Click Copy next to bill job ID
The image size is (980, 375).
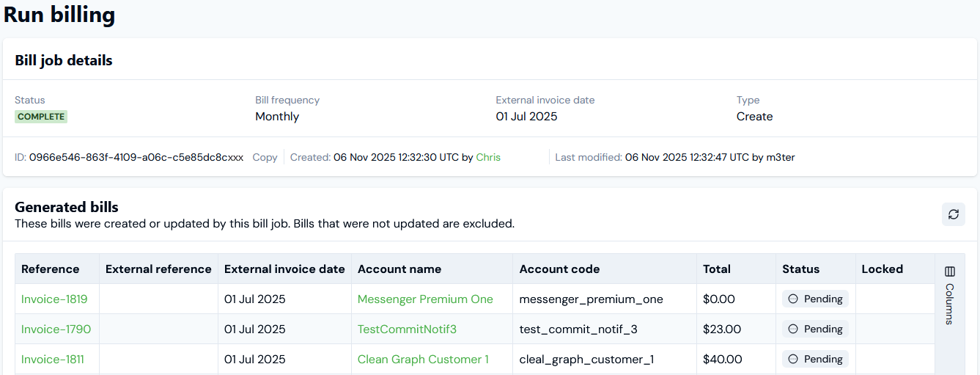coord(265,157)
